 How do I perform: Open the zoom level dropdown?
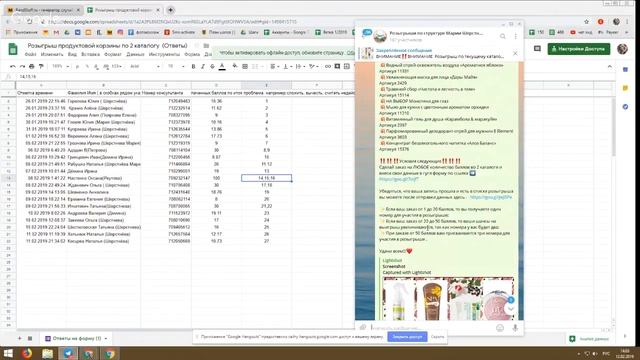point(60,67)
